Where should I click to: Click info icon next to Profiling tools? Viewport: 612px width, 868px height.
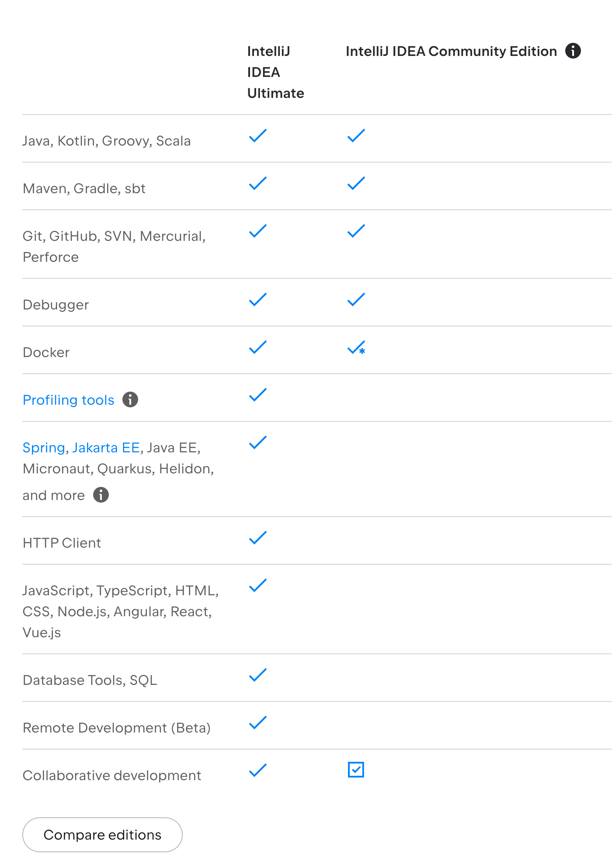click(x=130, y=399)
